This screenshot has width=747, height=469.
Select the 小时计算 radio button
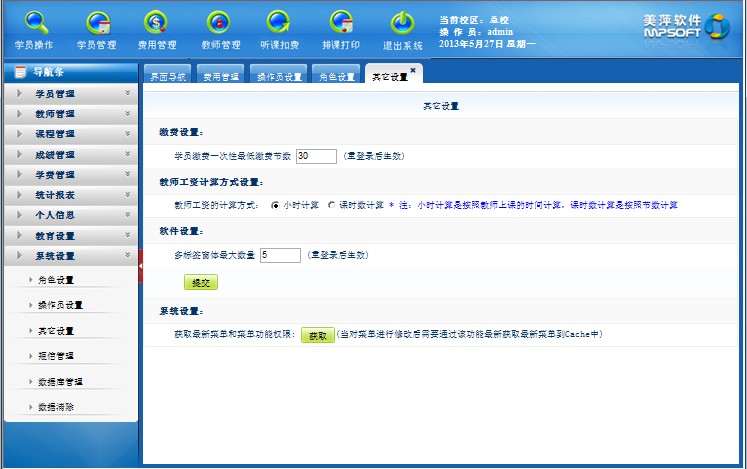coord(275,205)
